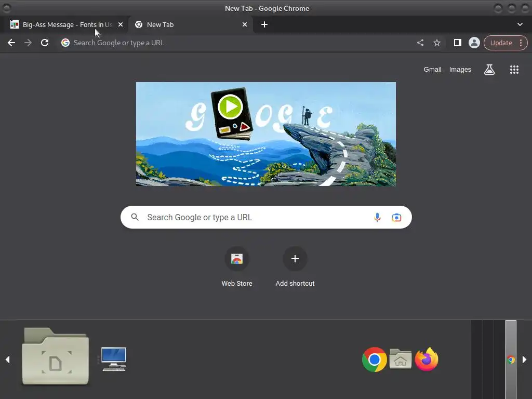Close the Big-Ass Message tab
The width and height of the screenshot is (532, 399).
tap(121, 24)
